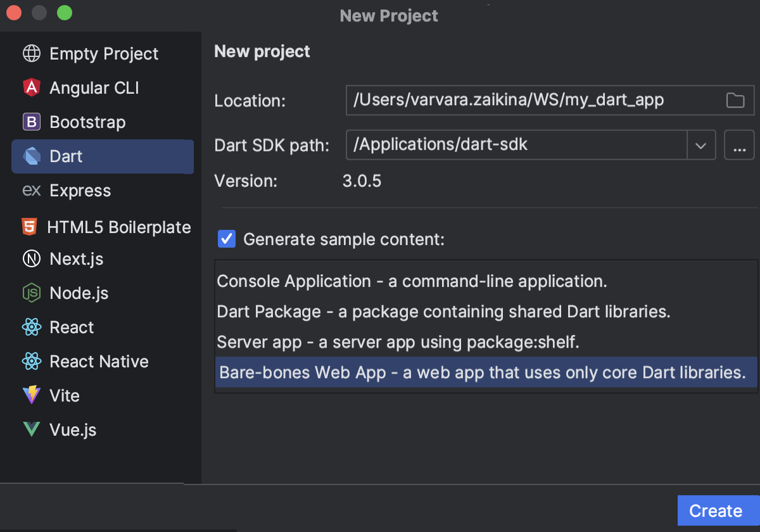
Task: Select the Node.js icon
Action: coord(32,293)
